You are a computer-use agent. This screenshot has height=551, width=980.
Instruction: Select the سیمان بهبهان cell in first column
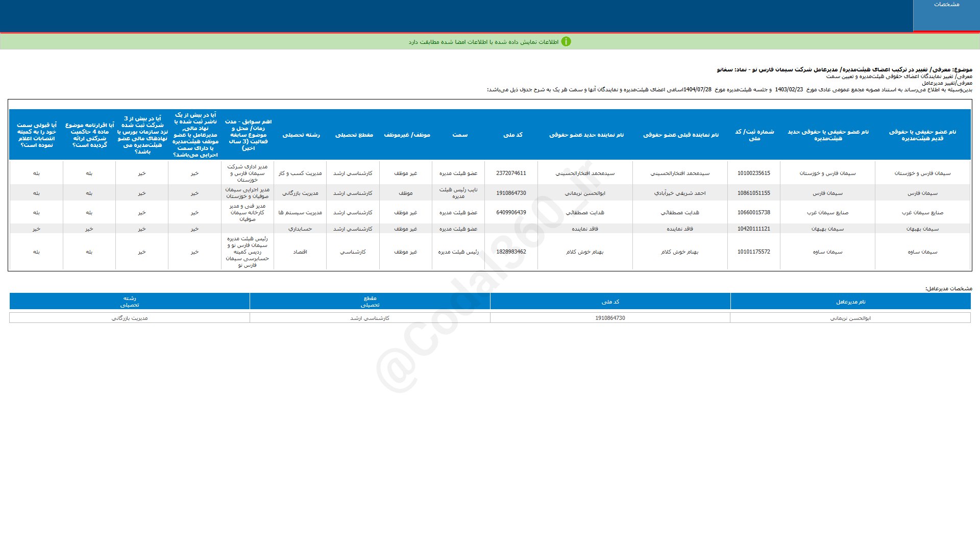(922, 229)
